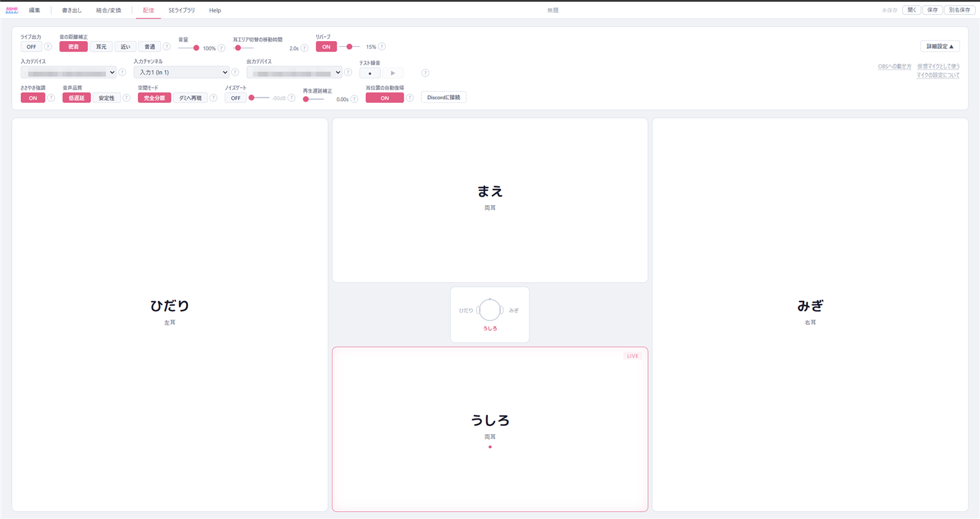Image resolution: width=980 pixels, height=519 pixels.
Task: Click the Discordに接続 button
Action: coord(443,97)
